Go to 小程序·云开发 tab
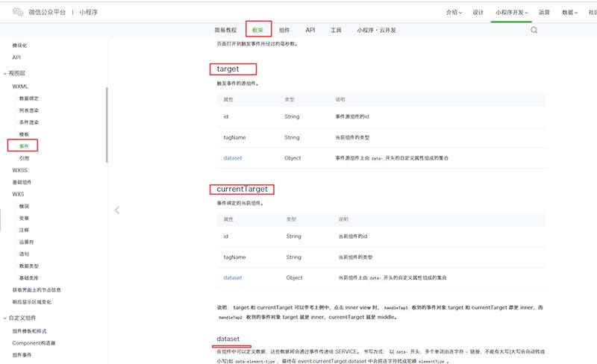 point(376,31)
